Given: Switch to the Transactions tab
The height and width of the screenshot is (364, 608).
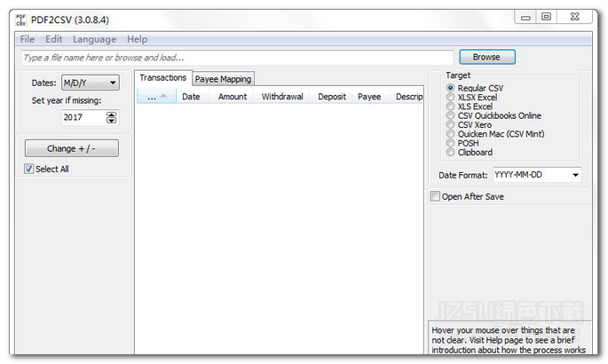Looking at the screenshot, I should [162, 78].
